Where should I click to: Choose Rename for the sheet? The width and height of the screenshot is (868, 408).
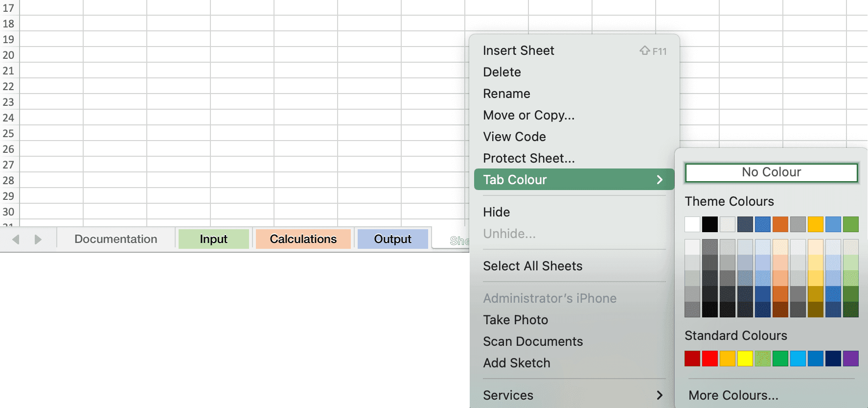pos(506,94)
